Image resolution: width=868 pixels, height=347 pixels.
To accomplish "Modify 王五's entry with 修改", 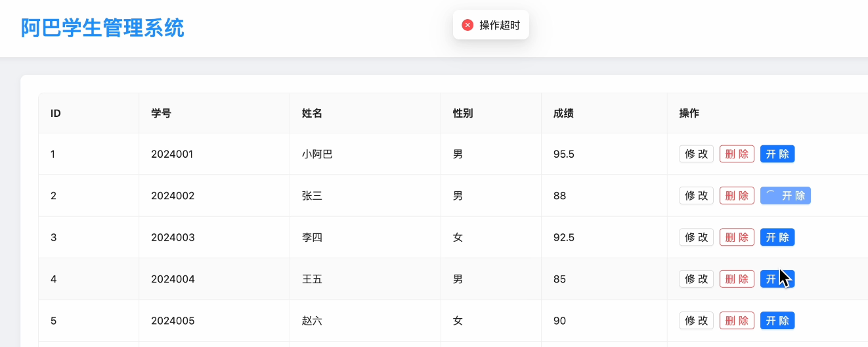I will point(696,279).
